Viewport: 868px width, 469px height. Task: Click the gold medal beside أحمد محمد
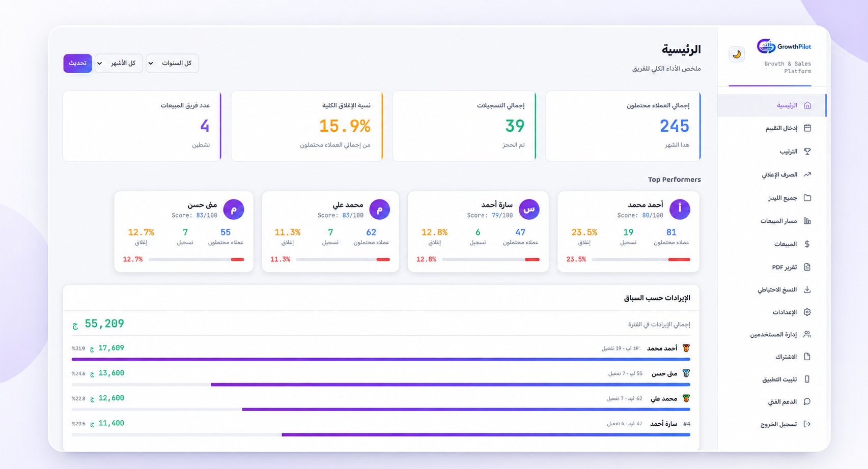686,348
